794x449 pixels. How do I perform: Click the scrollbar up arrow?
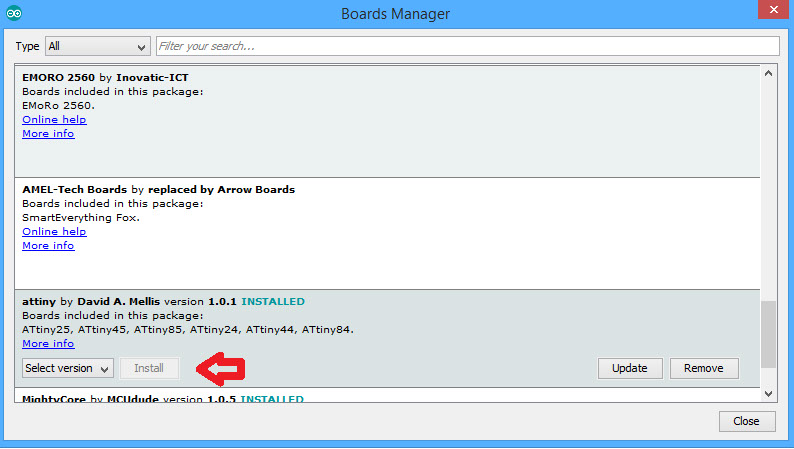[768, 73]
